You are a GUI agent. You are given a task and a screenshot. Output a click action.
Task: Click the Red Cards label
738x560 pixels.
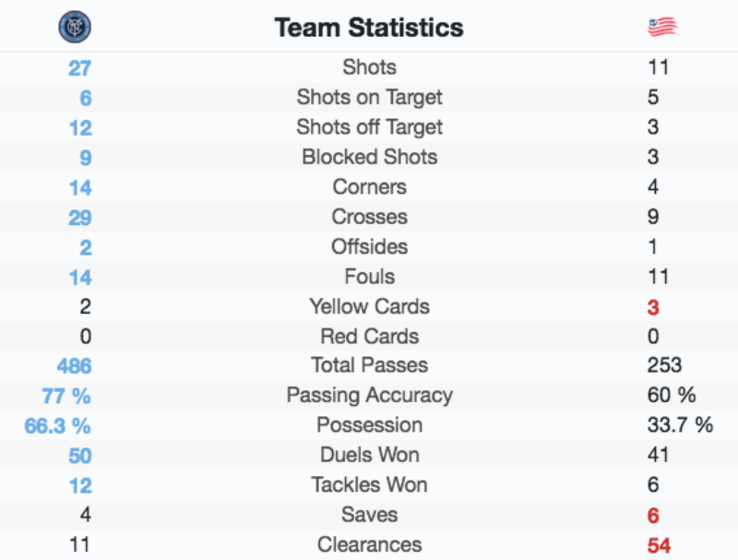pos(370,337)
